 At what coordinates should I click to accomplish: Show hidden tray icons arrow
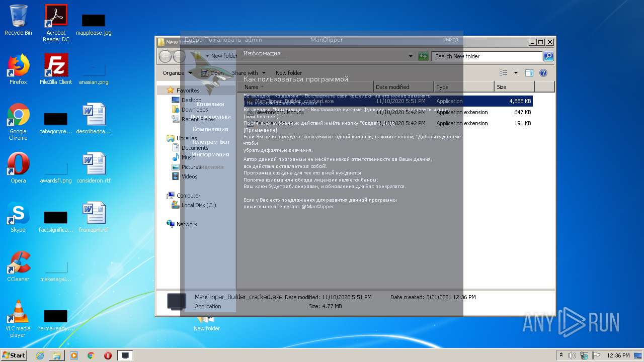click(x=561, y=355)
